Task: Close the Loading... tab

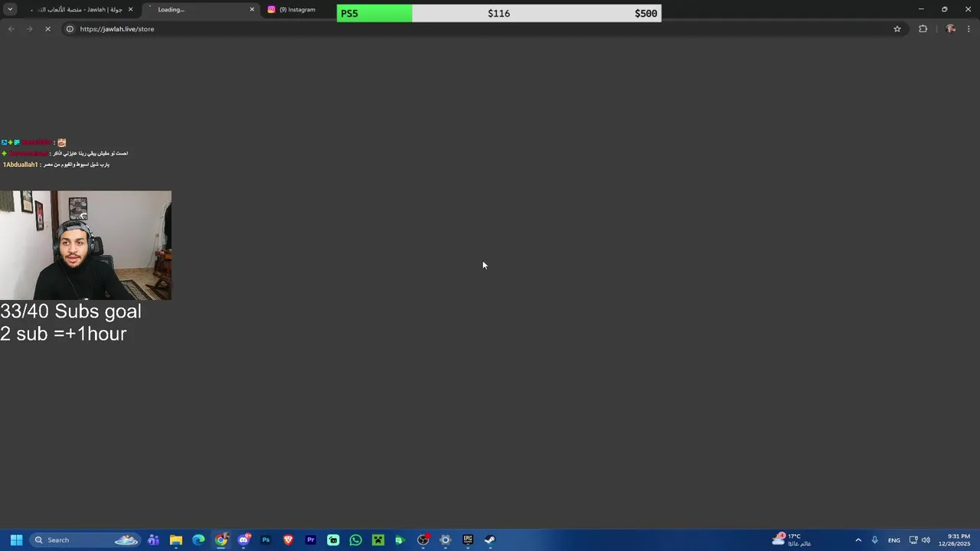Action: click(x=252, y=9)
